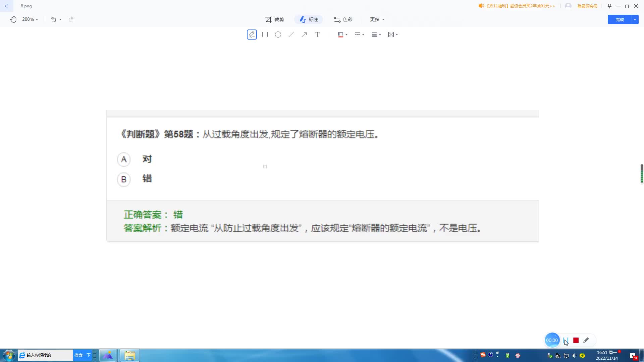This screenshot has width=644, height=362.
Task: Stop recording with the red square
Action: [576, 340]
